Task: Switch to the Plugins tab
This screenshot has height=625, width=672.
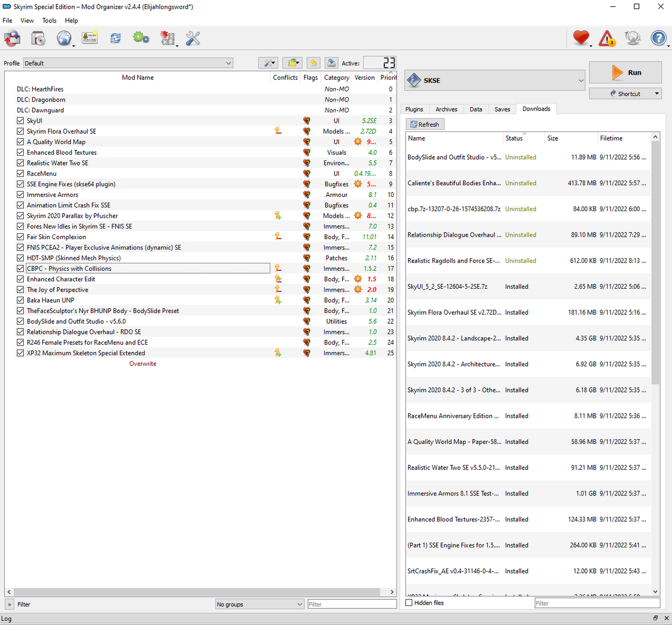Action: tap(414, 109)
